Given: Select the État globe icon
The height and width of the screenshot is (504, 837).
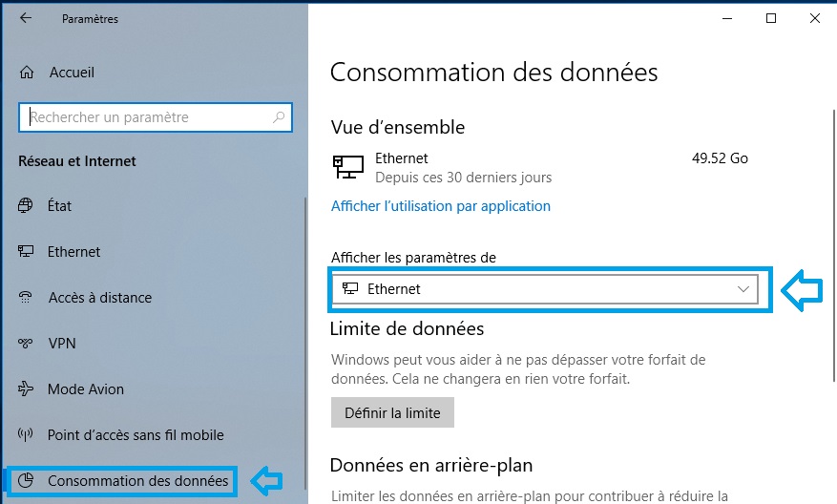Looking at the screenshot, I should (x=27, y=206).
